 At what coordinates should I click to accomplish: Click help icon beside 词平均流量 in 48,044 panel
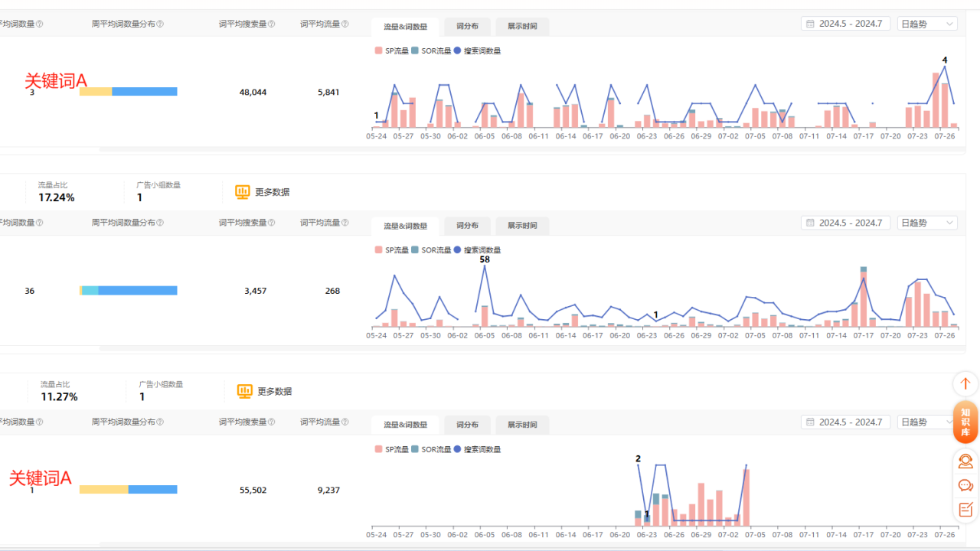tap(345, 24)
